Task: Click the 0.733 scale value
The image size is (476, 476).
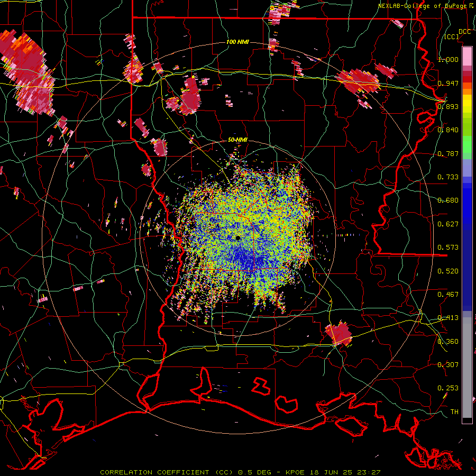Action: [x=448, y=177]
